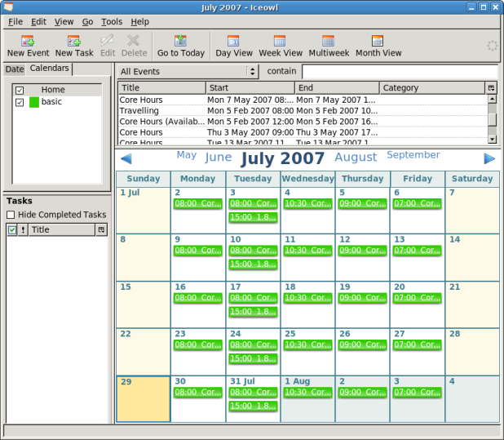Select Core Hours (Availab... event row
The width and height of the screenshot is (504, 440).
[x=303, y=122]
